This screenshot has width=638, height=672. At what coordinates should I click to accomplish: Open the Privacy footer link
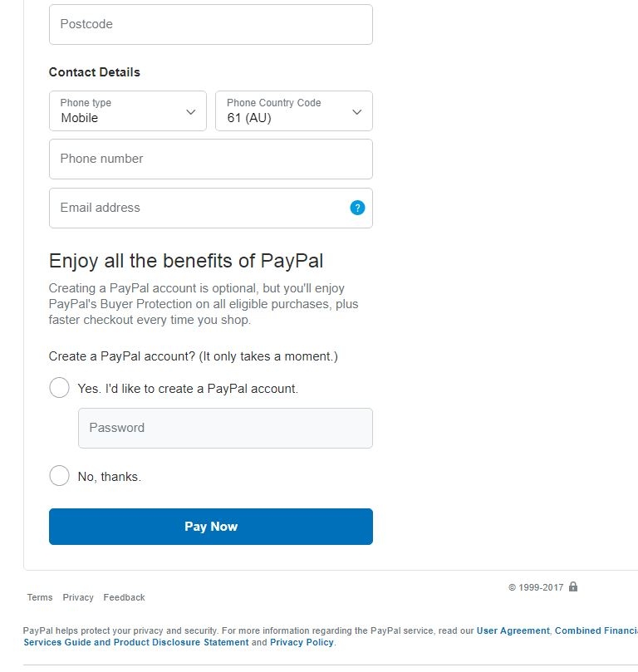[78, 597]
